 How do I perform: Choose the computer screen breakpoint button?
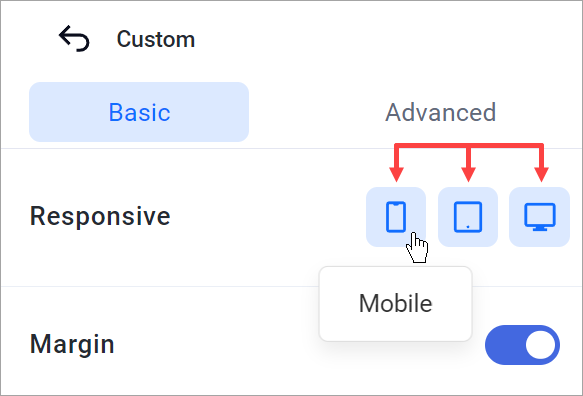tap(539, 217)
